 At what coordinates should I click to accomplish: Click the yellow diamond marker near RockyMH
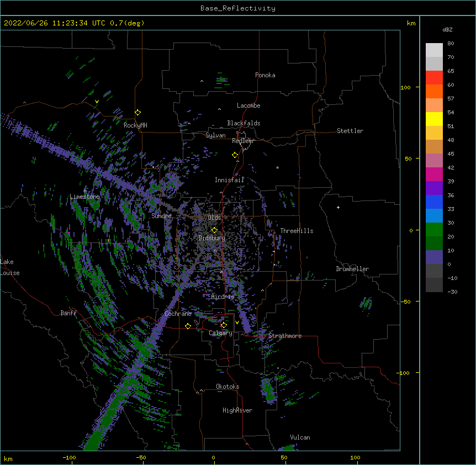click(x=138, y=113)
